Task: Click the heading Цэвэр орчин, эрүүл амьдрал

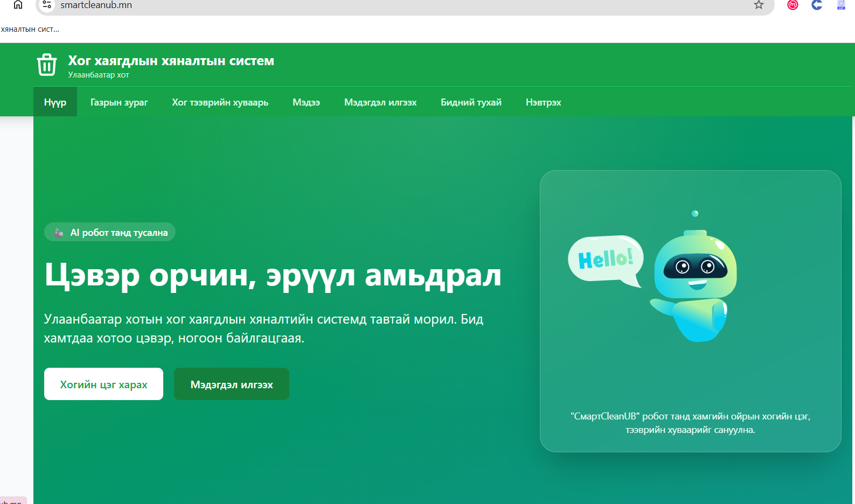Action: [x=273, y=275]
